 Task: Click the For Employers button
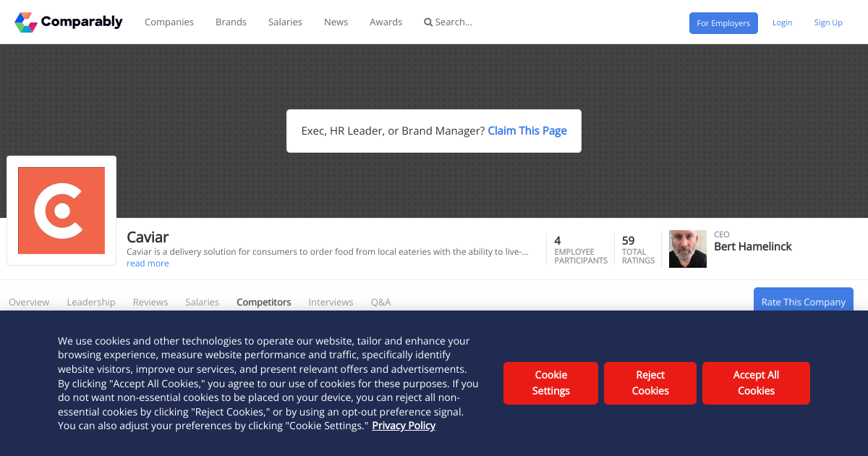click(x=723, y=23)
